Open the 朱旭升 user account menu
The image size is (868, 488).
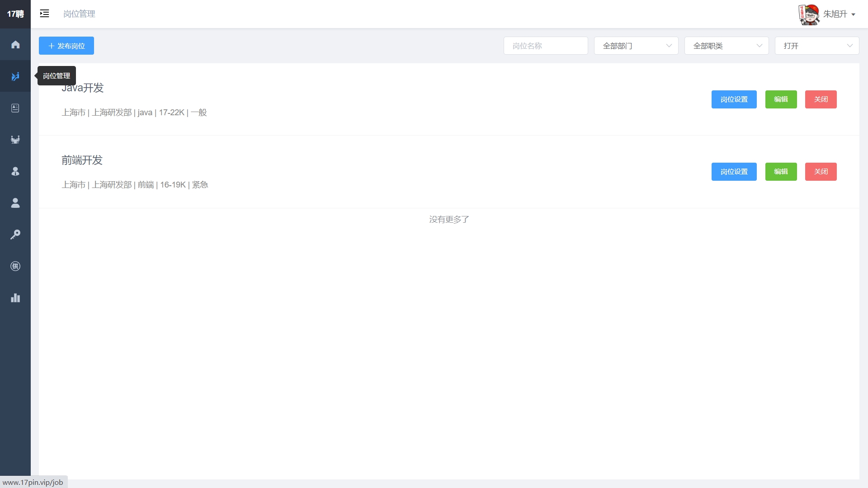point(835,14)
